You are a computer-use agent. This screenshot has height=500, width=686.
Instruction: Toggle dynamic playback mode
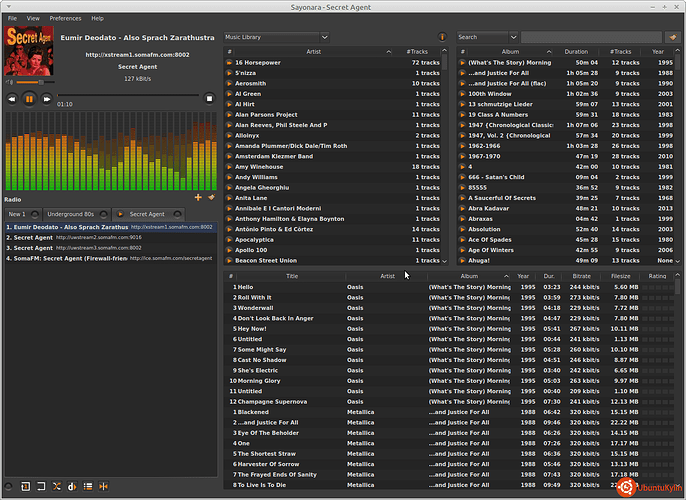72,486
